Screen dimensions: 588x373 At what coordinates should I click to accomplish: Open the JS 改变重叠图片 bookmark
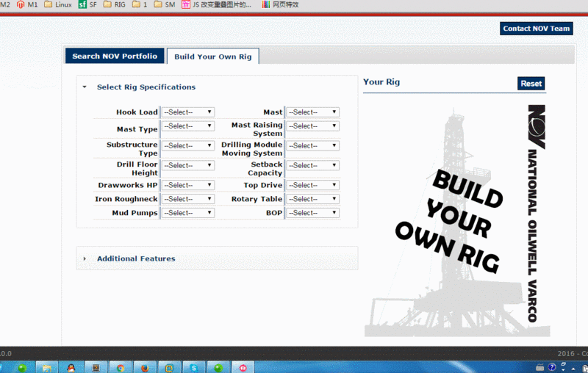click(x=216, y=4)
